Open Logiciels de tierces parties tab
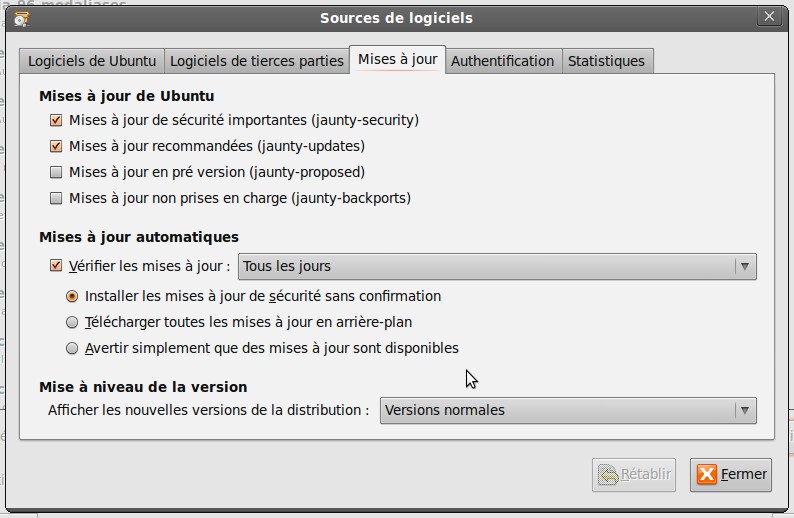The image size is (794, 518). [x=257, y=61]
